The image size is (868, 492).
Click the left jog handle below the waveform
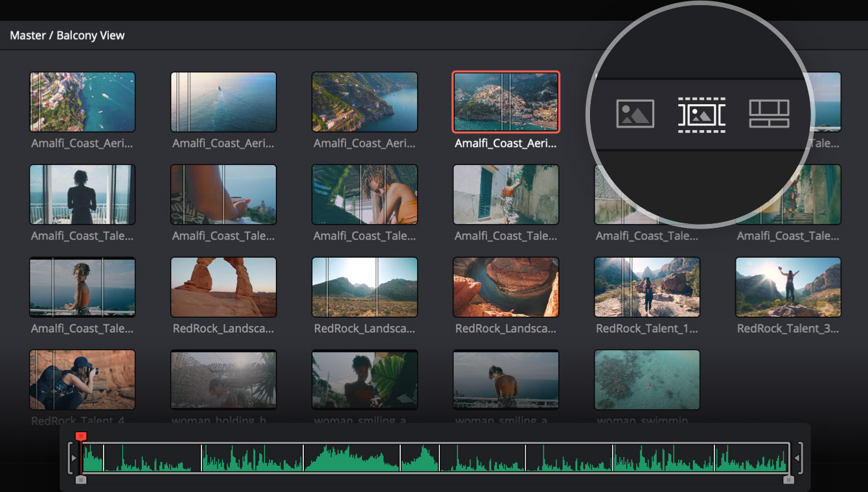click(80, 480)
